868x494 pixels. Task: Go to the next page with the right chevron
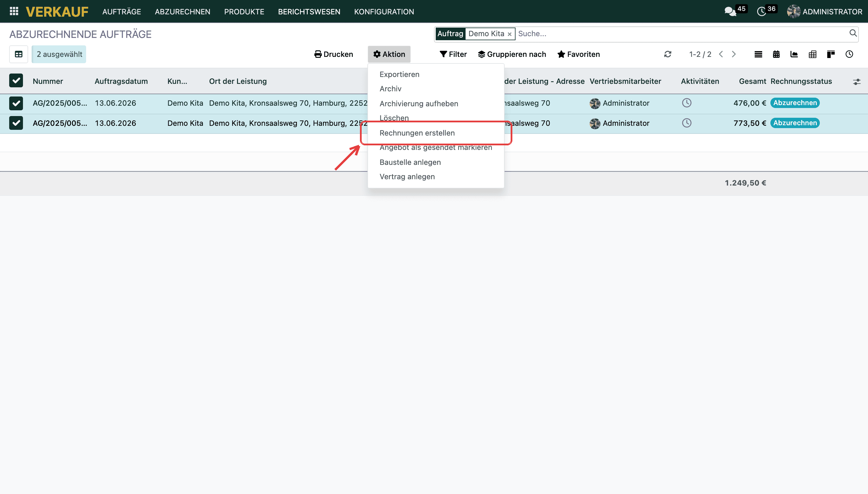(734, 54)
